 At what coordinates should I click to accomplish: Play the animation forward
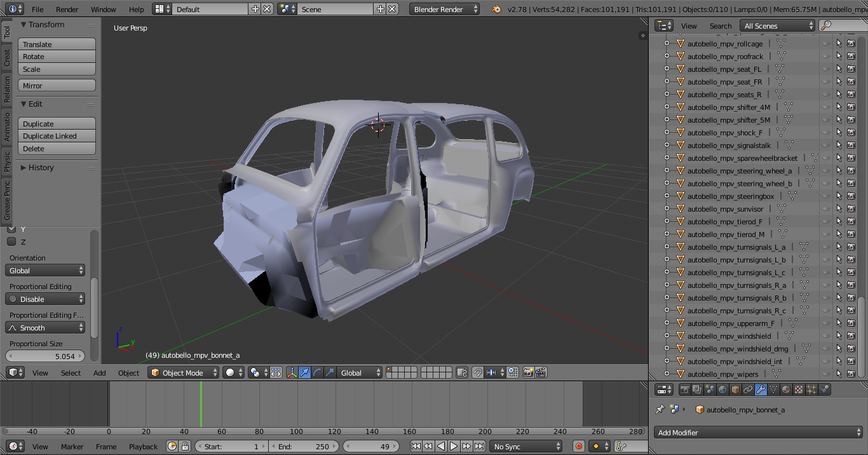(454, 447)
